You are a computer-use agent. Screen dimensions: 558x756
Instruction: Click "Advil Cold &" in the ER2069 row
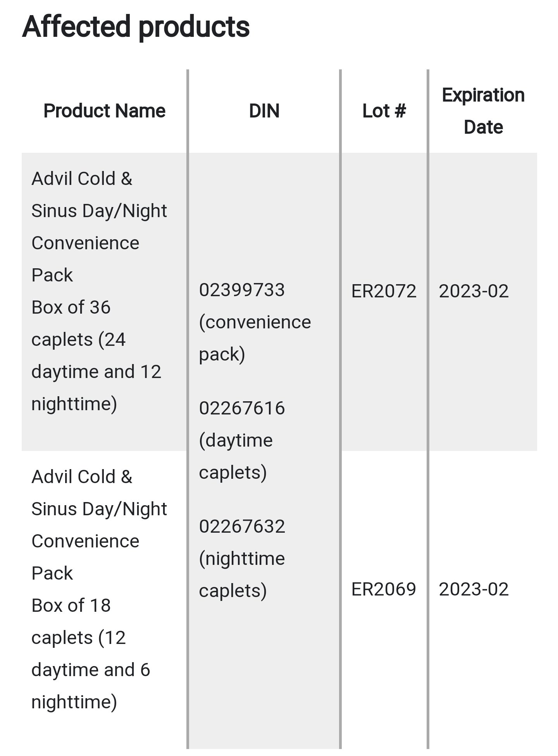tap(82, 477)
